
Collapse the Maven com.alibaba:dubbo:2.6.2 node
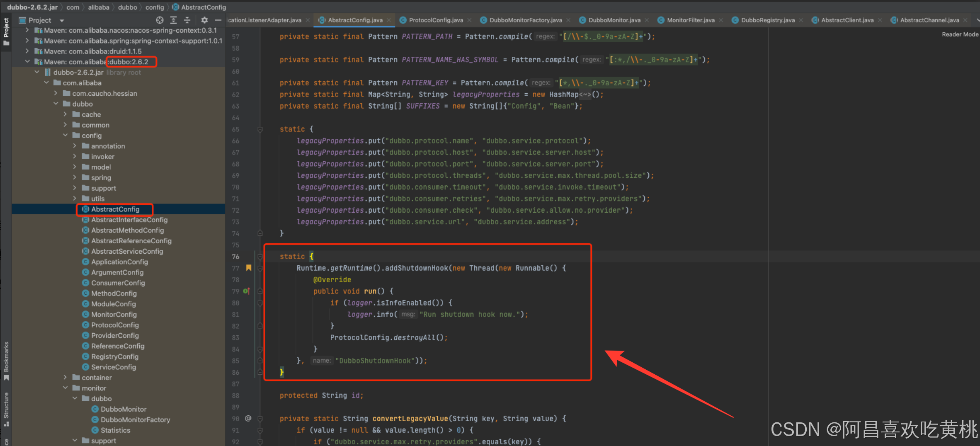(x=27, y=62)
